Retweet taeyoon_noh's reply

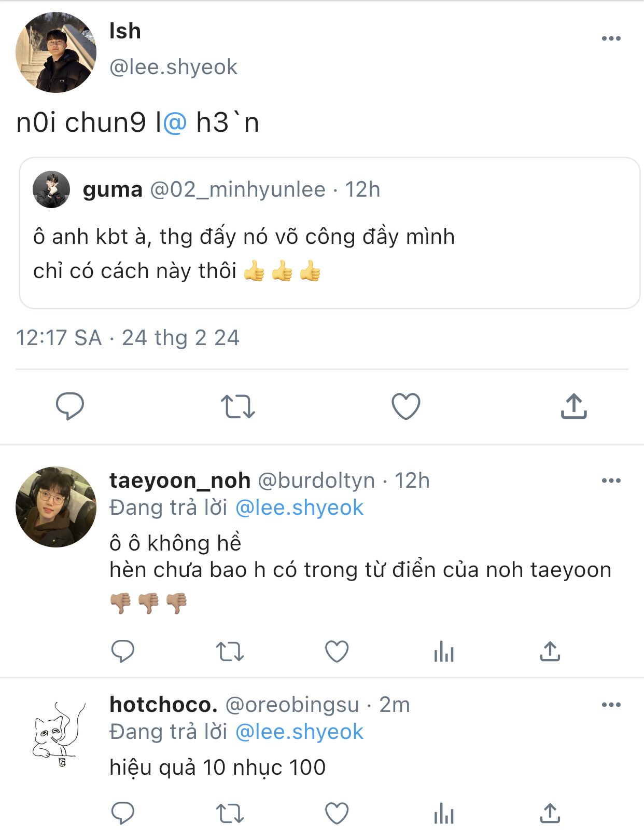click(230, 652)
